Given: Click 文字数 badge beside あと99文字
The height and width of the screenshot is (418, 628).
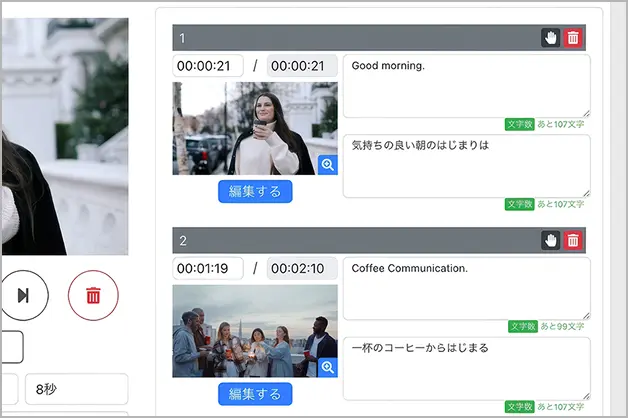Looking at the screenshot, I should (523, 326).
